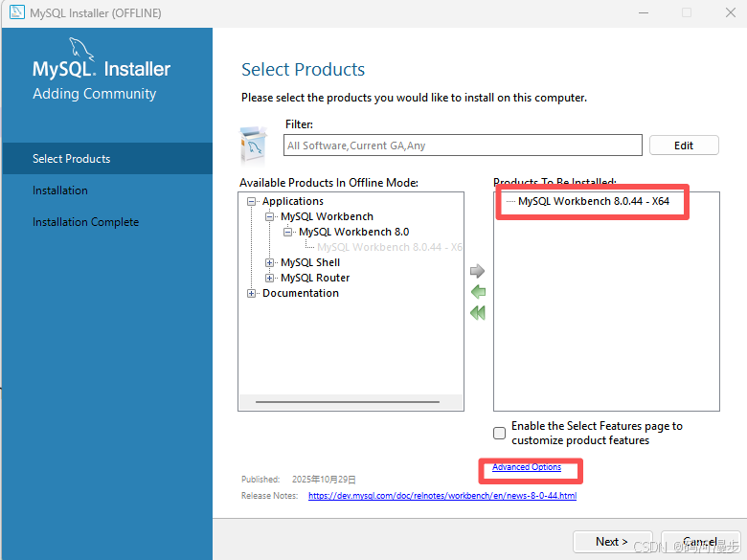Click the horizontal scrollbar in available products
Image resolution: width=747 pixels, height=560 pixels.
pyautogui.click(x=348, y=402)
